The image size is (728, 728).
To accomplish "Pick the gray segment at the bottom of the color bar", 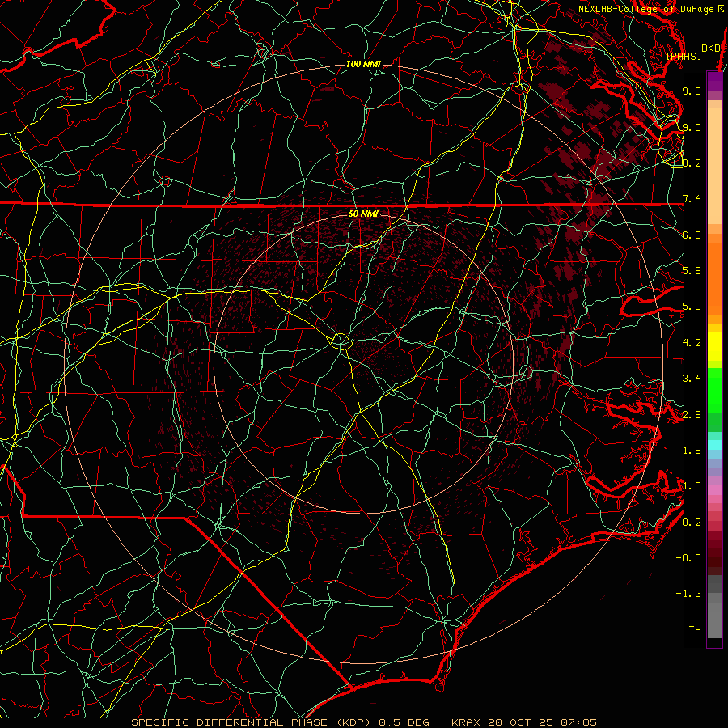I will click(x=714, y=620).
